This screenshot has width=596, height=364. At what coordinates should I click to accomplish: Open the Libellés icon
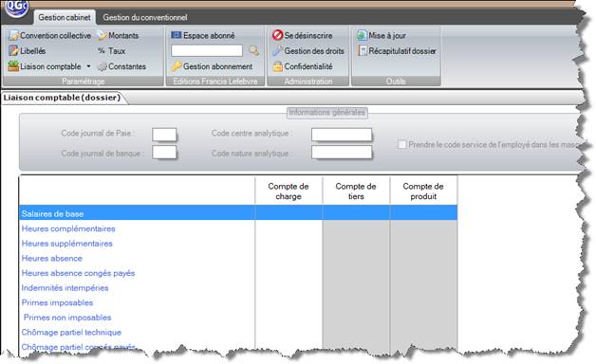pos(13,51)
